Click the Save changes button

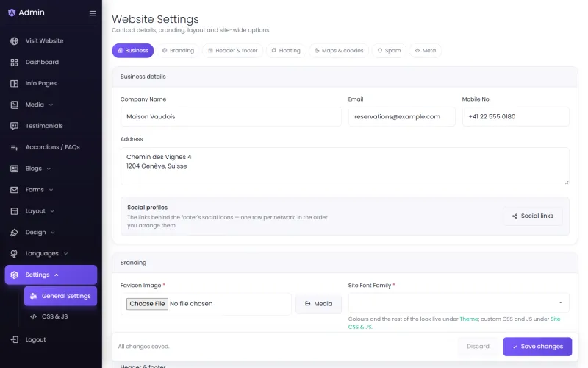pos(537,347)
